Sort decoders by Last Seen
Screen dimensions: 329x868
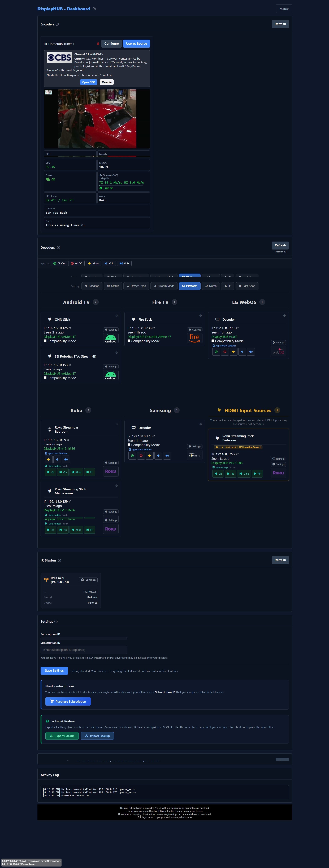247,286
